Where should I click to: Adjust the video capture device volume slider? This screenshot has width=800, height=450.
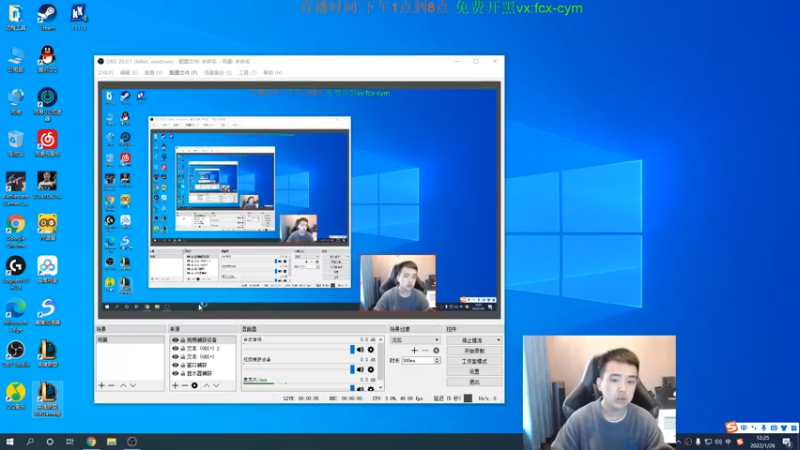tap(352, 369)
